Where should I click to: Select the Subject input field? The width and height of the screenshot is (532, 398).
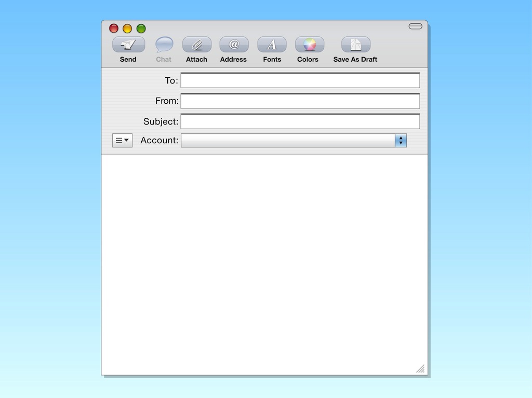300,121
